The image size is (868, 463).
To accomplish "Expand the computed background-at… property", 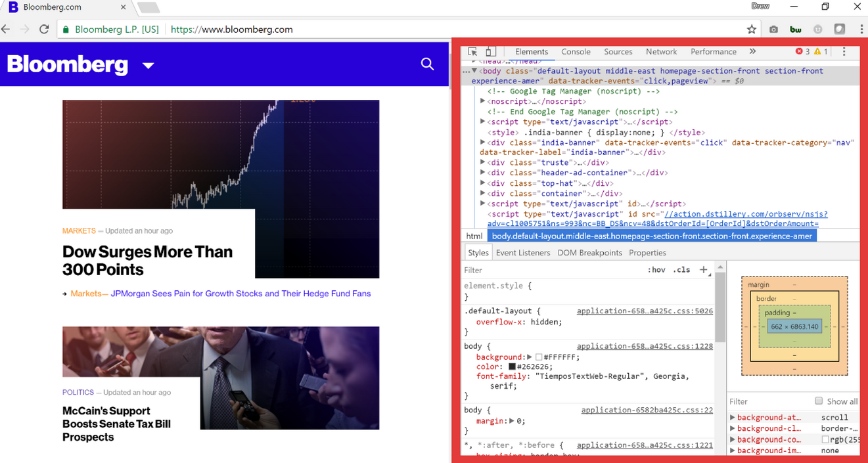I will click(x=733, y=417).
